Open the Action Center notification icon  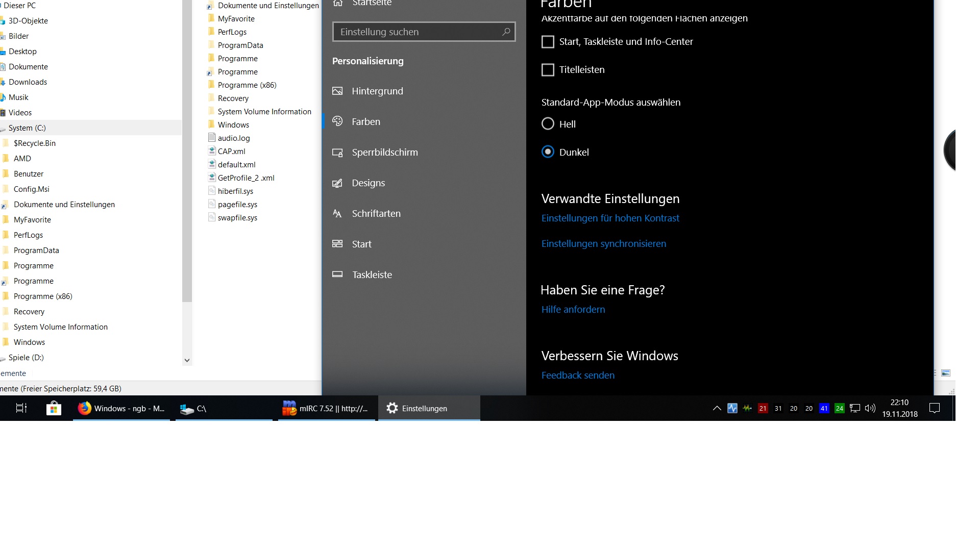pyautogui.click(x=935, y=408)
